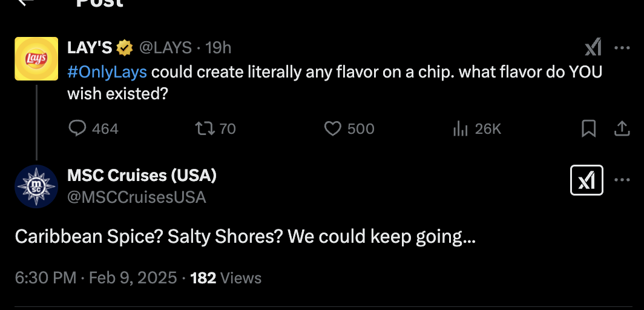This screenshot has height=310, width=644.
Task: Open the #OnlyLays hashtag
Action: [x=107, y=71]
